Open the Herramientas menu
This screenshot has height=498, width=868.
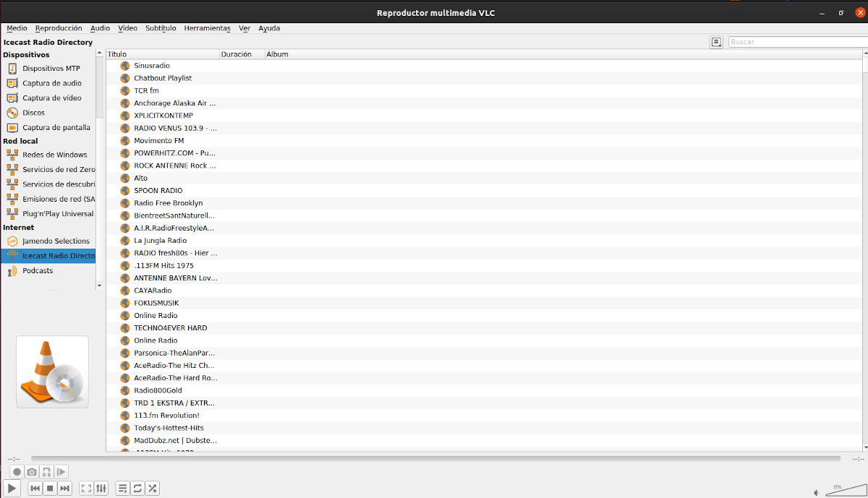coord(207,28)
